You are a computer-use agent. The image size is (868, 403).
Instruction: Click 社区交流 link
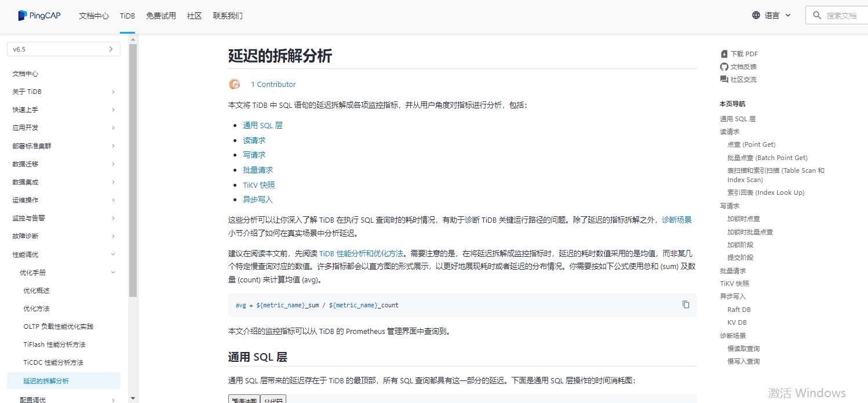click(743, 79)
